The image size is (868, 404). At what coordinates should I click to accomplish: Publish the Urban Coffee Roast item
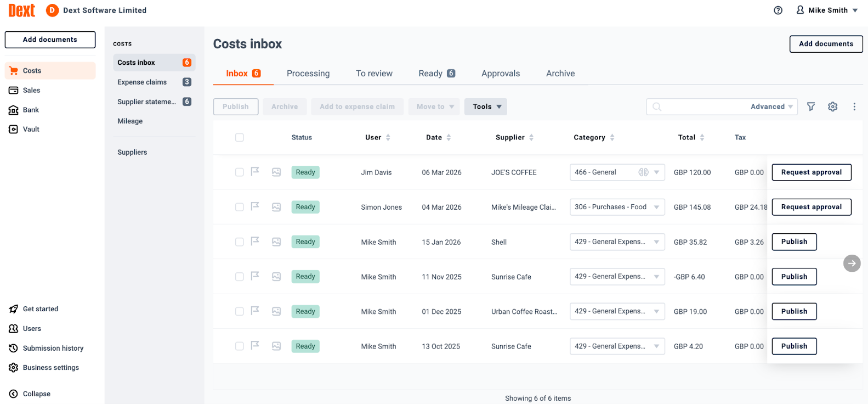[794, 311]
